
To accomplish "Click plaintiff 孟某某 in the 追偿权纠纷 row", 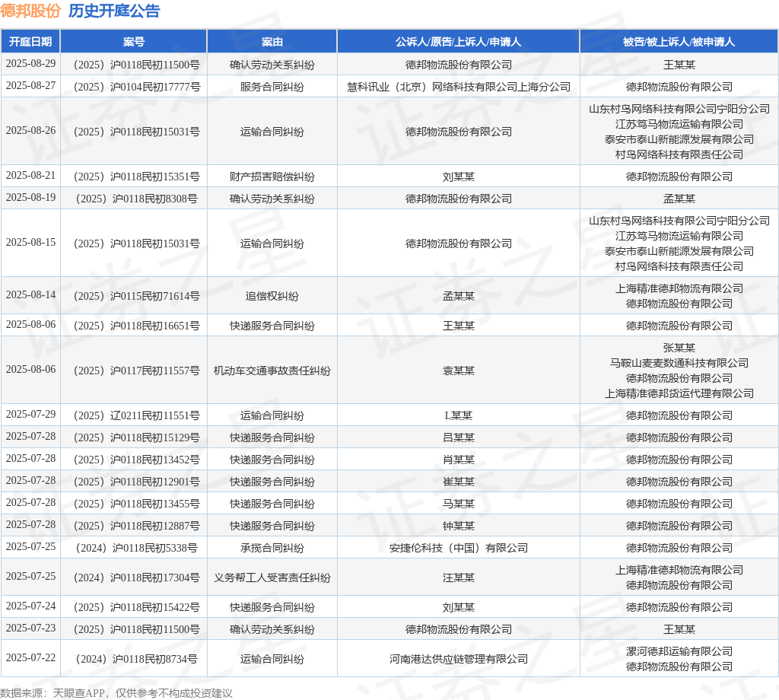I will point(459,296).
